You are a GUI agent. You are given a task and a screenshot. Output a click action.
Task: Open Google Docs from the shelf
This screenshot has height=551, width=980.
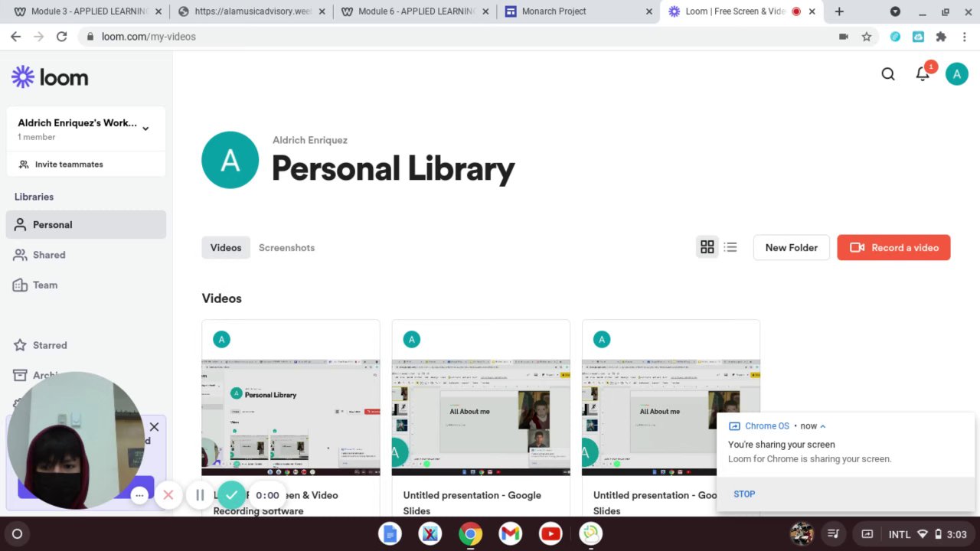[x=390, y=534]
